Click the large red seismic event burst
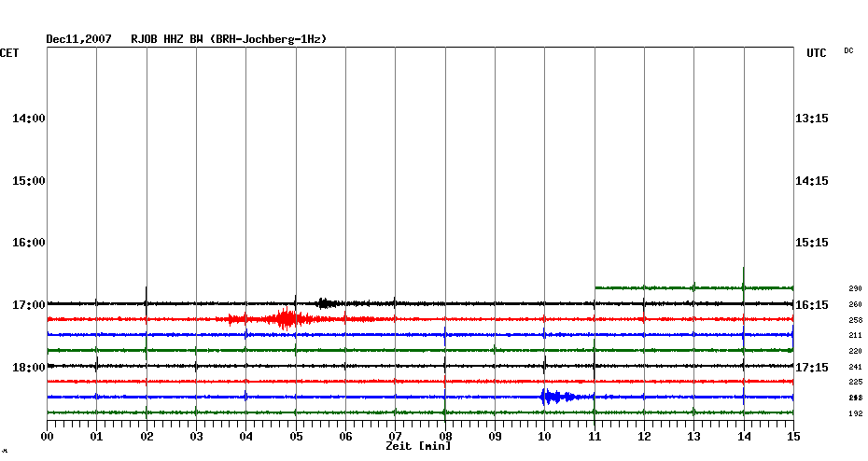The height and width of the screenshot is (461, 868). coord(285,319)
